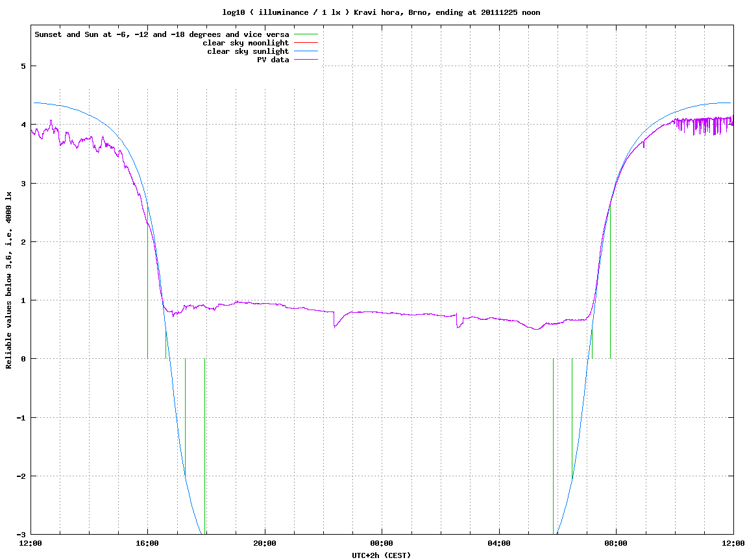The image size is (747, 560).
Task: Click the y-axis tick label '3'
Action: 23,184
